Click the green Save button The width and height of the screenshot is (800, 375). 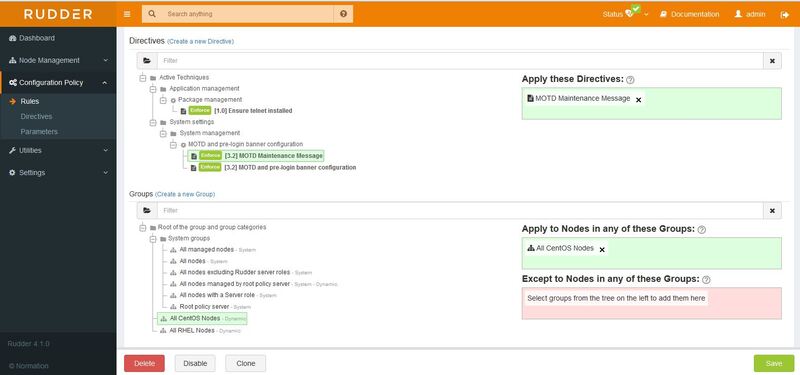(x=773, y=363)
